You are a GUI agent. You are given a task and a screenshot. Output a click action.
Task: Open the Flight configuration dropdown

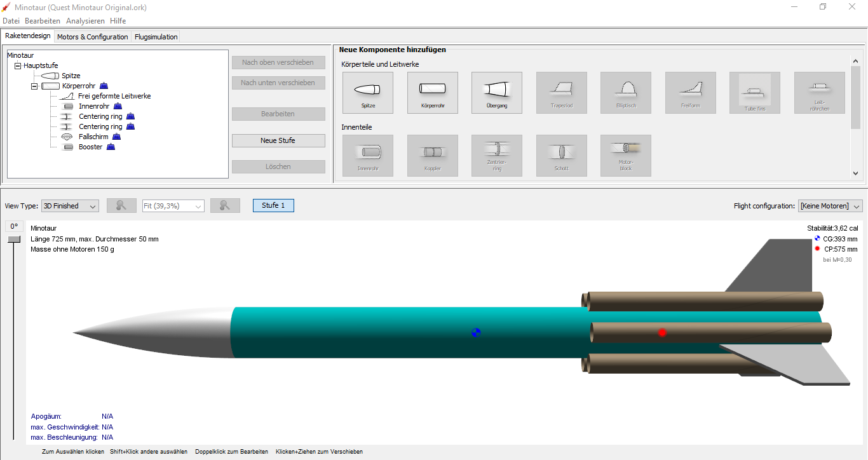(830, 206)
